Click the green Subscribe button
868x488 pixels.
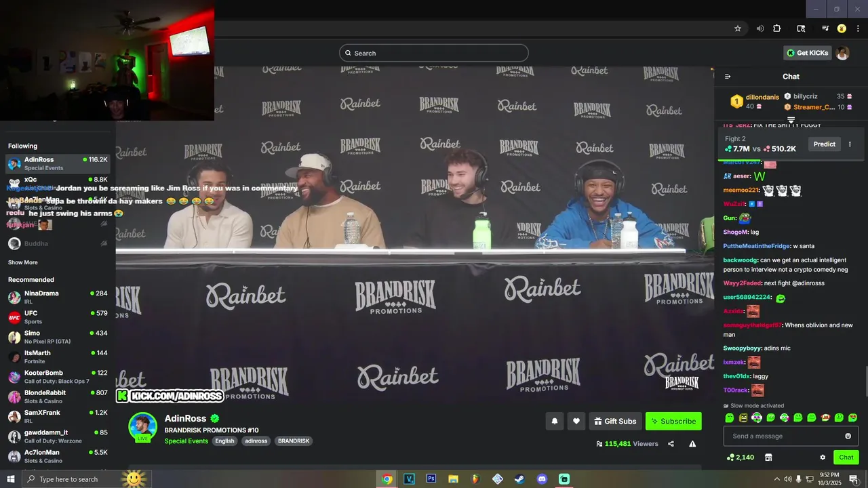point(673,421)
